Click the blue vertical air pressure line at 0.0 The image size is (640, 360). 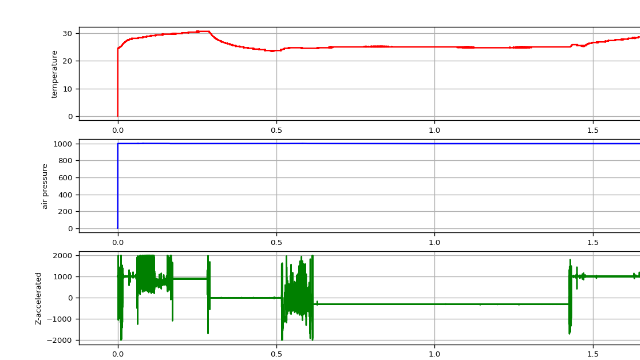click(x=118, y=186)
